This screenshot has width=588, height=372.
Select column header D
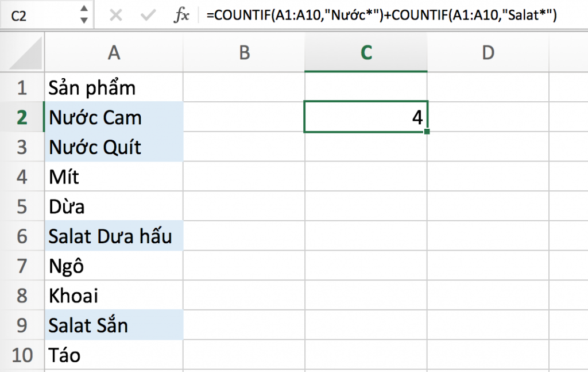488,52
